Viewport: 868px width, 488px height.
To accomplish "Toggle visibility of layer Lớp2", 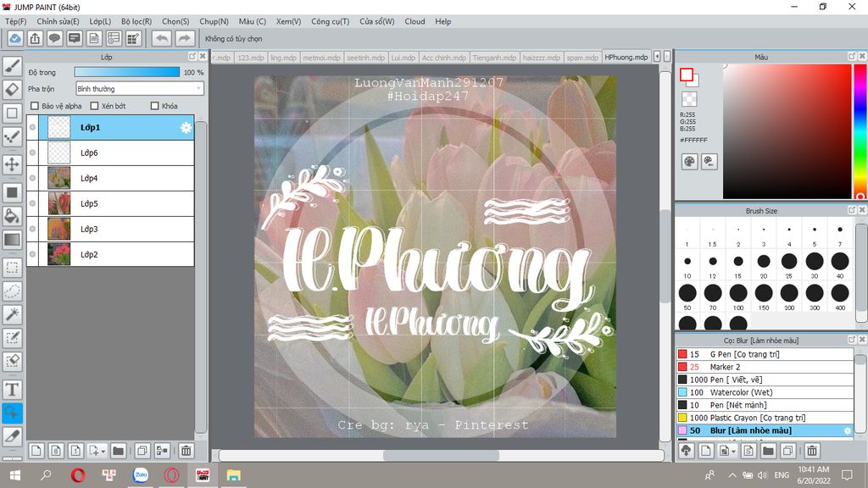I will click(x=33, y=254).
